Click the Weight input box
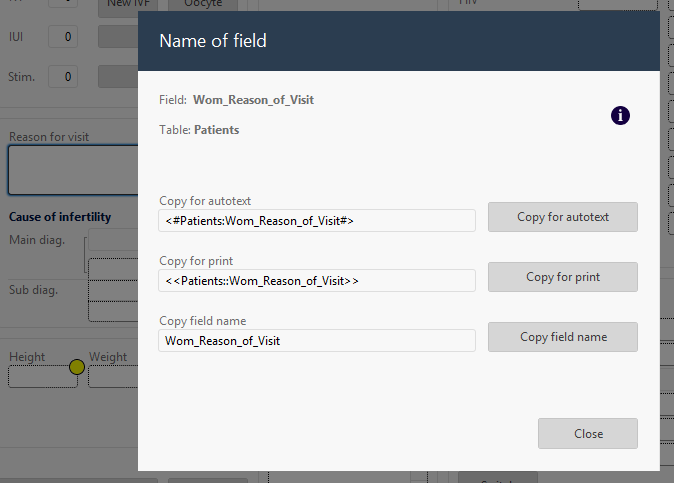 coord(113,376)
